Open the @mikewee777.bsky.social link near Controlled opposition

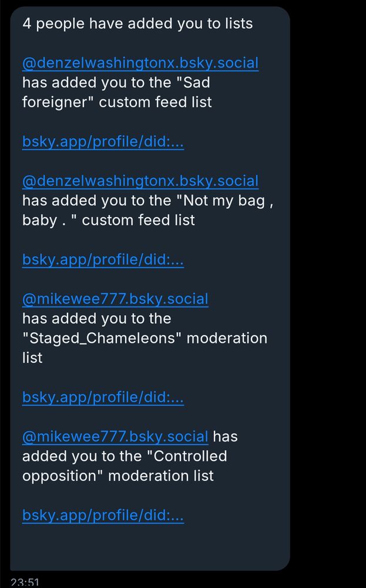115,436
